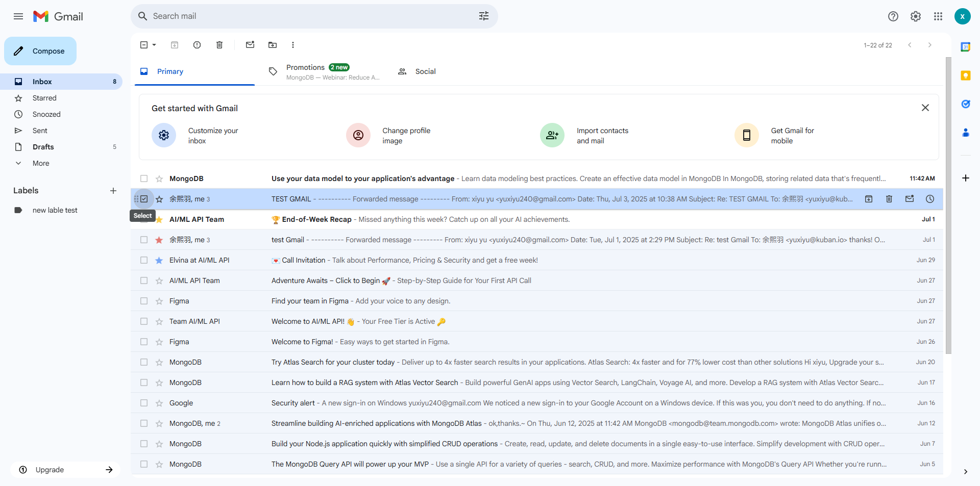Open the Inbox folder
The image size is (980, 486).
[61, 82]
